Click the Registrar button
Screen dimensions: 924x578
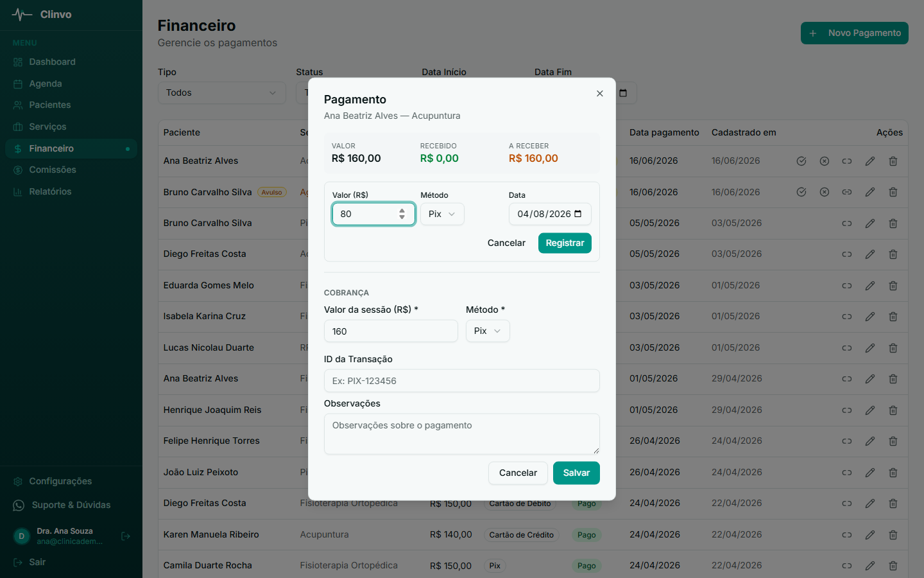tap(565, 243)
